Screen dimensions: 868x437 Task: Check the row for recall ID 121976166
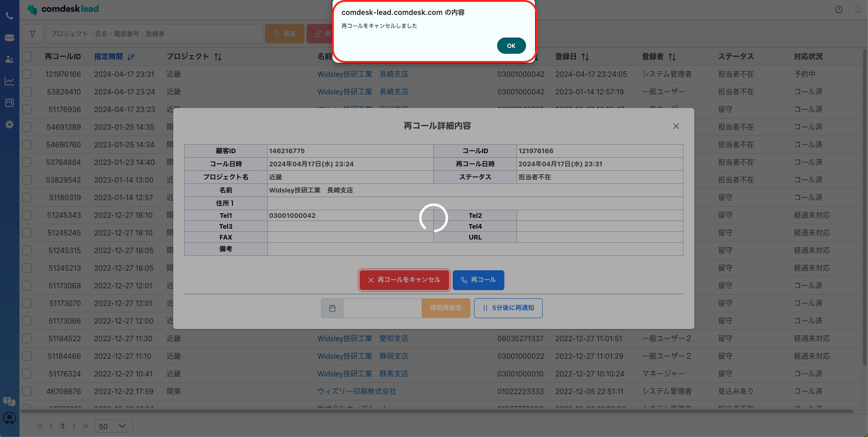click(27, 74)
